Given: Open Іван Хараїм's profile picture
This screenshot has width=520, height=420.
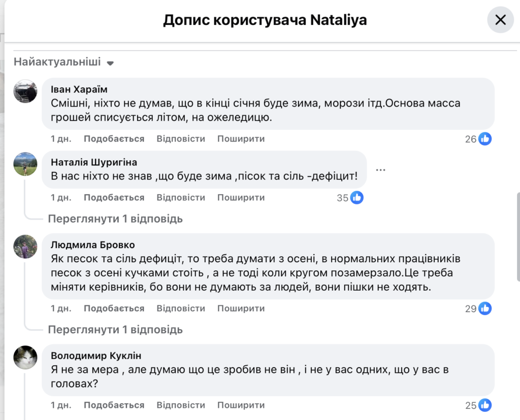Looking at the screenshot, I should click(x=25, y=91).
